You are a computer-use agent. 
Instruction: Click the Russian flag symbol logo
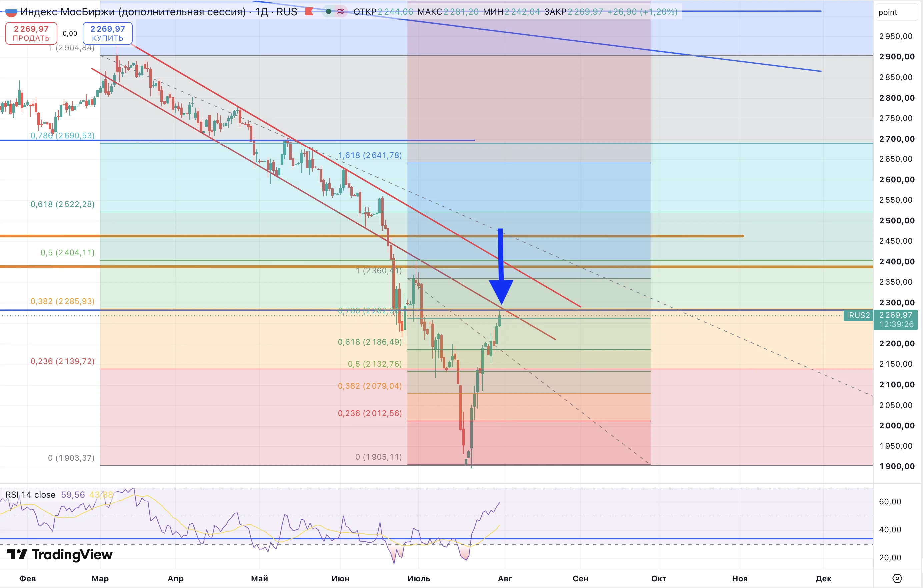[11, 12]
